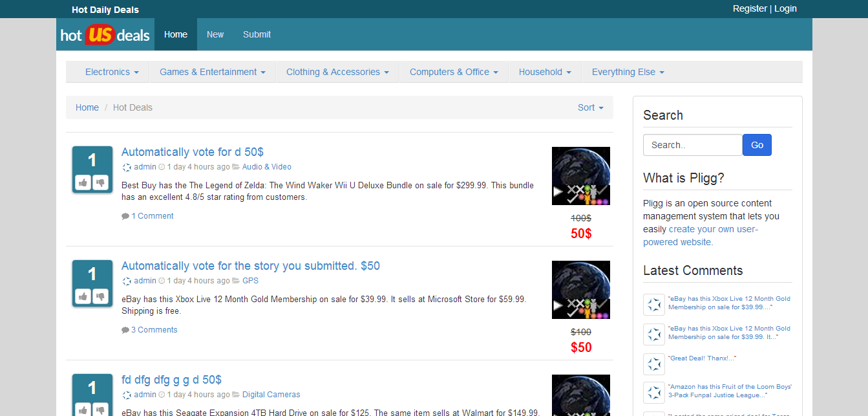Open the Submit page tab
Screen dimensions: 868x416
coord(257,34)
